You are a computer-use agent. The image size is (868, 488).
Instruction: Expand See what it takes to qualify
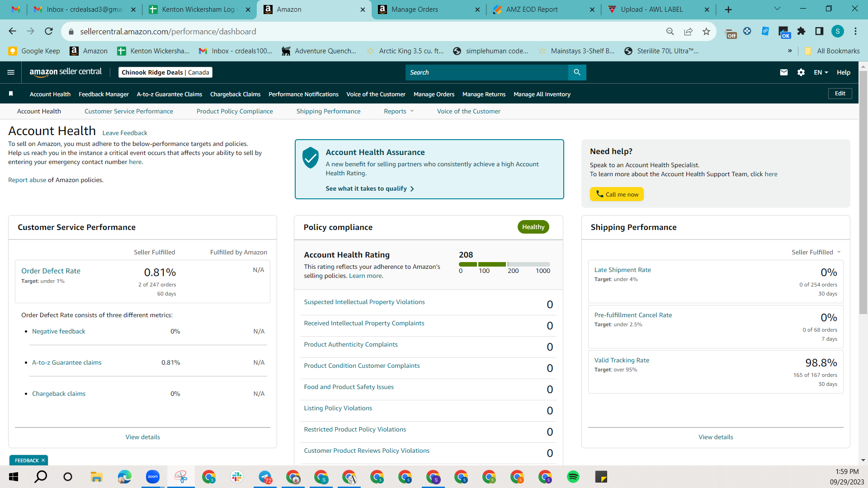[x=370, y=188]
